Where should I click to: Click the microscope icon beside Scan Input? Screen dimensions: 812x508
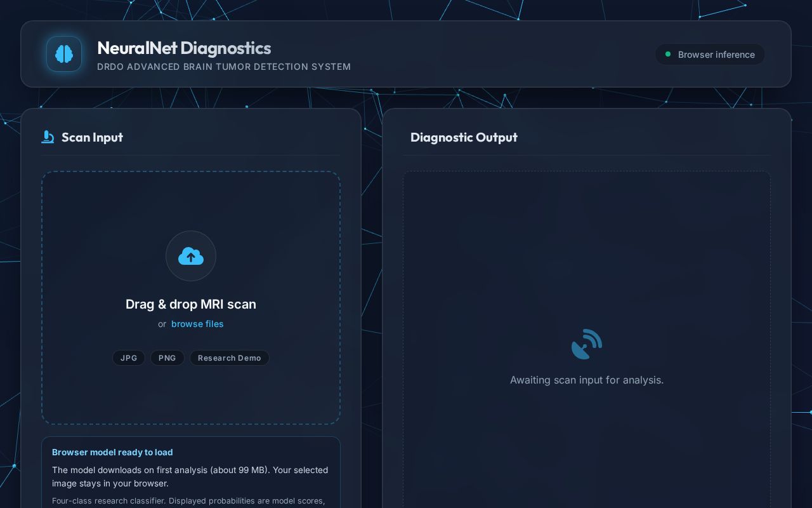pyautogui.click(x=48, y=137)
